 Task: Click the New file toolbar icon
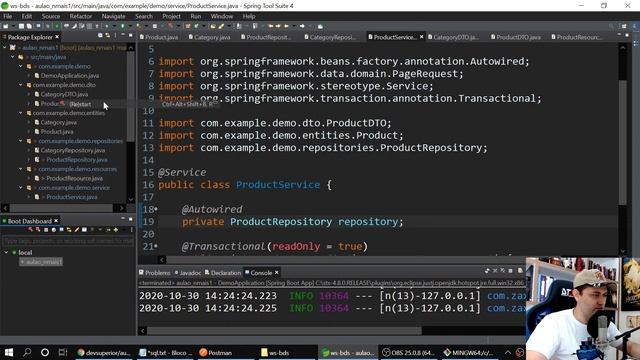[x=5, y=26]
